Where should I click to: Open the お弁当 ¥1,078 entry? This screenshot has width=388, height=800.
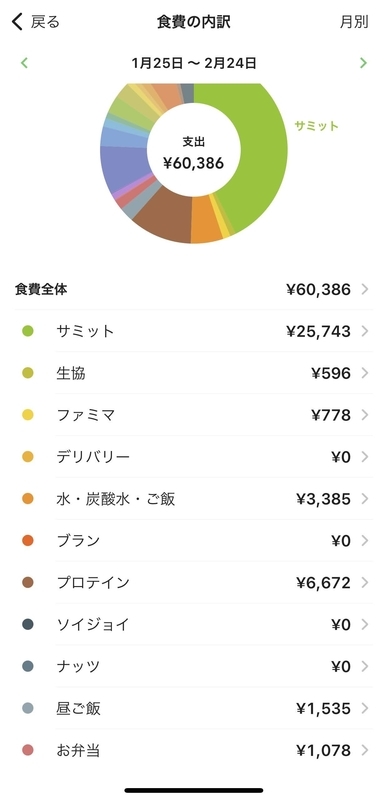(194, 751)
